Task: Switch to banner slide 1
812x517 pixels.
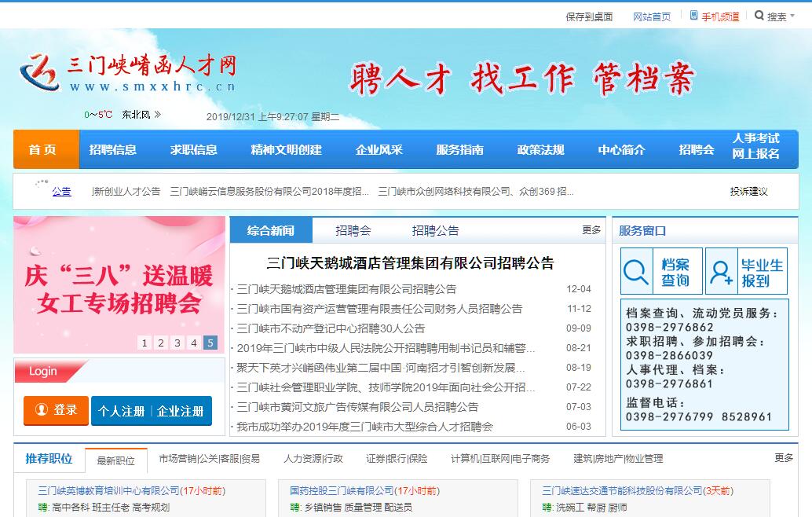Action: point(144,343)
